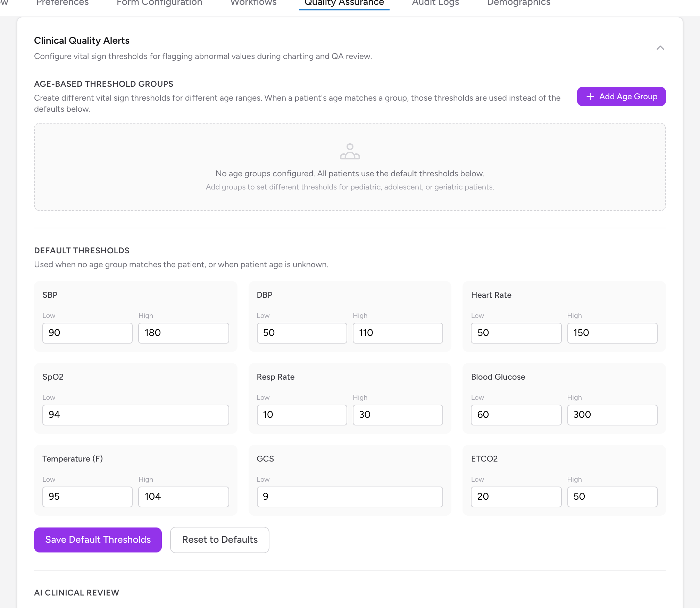The height and width of the screenshot is (608, 700).
Task: Click Reset to Defaults button
Action: coord(220,540)
